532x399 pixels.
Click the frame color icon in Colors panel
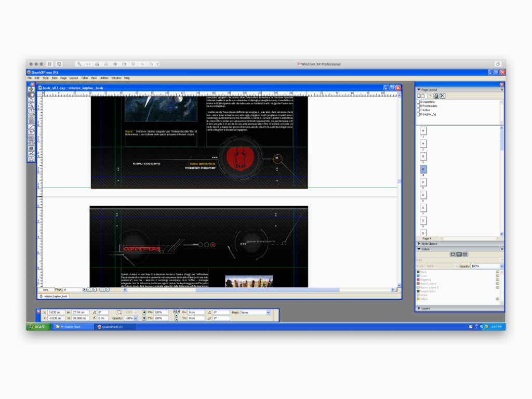453,254
